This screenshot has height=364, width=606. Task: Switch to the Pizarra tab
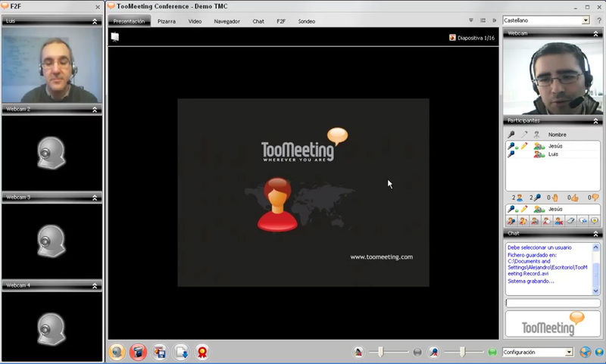pyautogui.click(x=167, y=21)
